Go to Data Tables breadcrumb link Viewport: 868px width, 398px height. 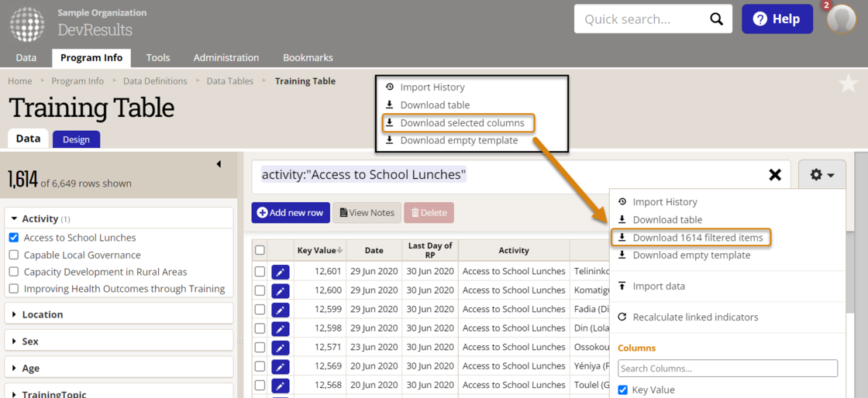pyautogui.click(x=229, y=81)
